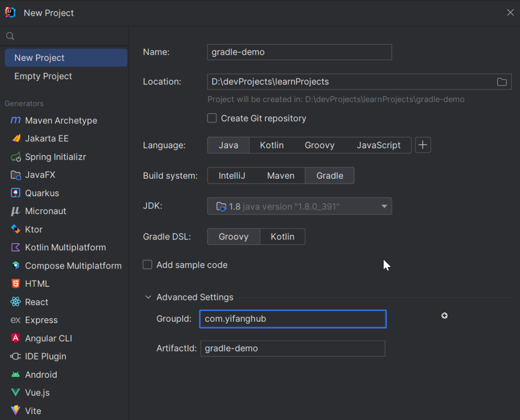Click the Spring Initializr generator icon
This screenshot has width=520, height=420.
click(16, 157)
